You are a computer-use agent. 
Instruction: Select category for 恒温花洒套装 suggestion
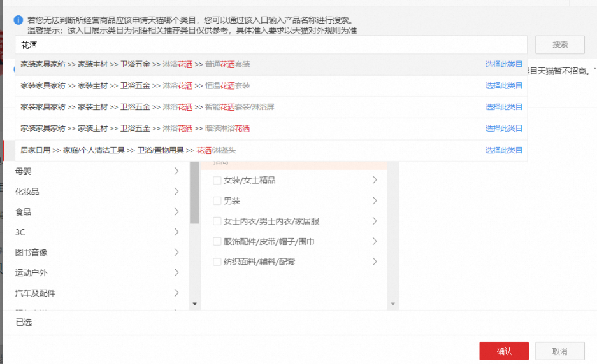pos(503,86)
